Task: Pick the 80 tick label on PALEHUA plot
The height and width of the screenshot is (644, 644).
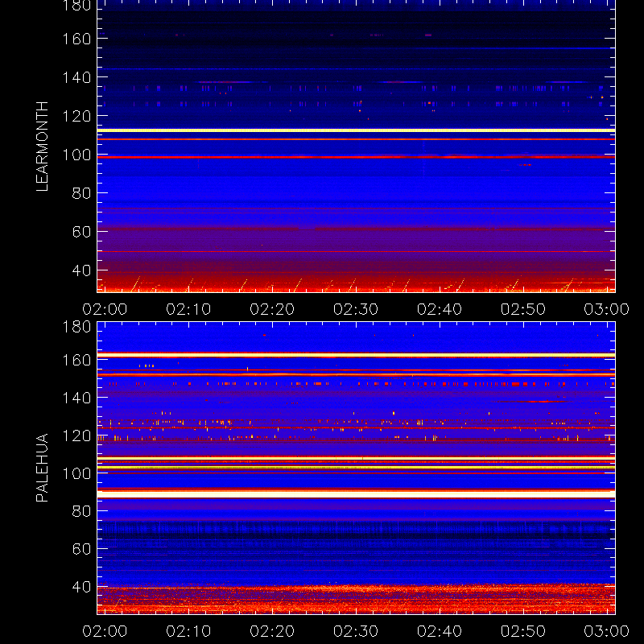Action: (81, 511)
